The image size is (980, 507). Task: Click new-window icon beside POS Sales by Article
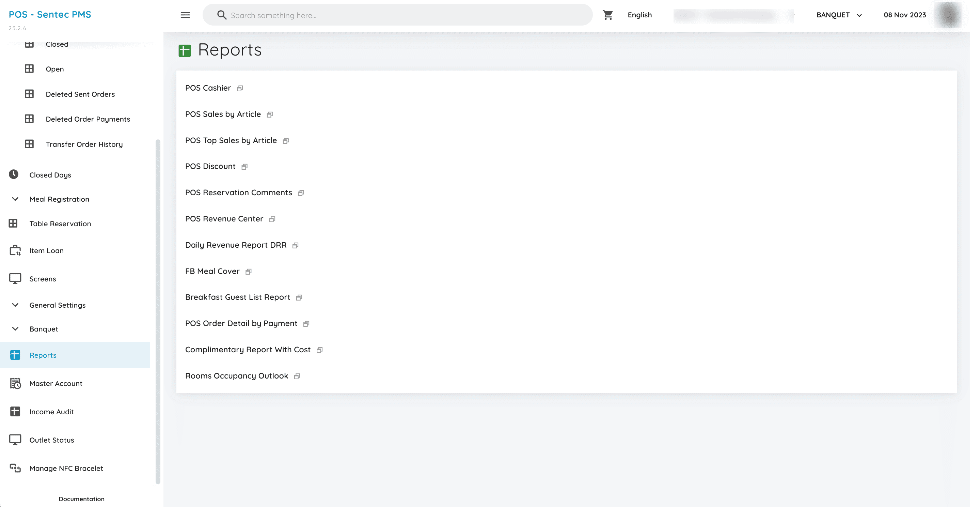(x=270, y=114)
